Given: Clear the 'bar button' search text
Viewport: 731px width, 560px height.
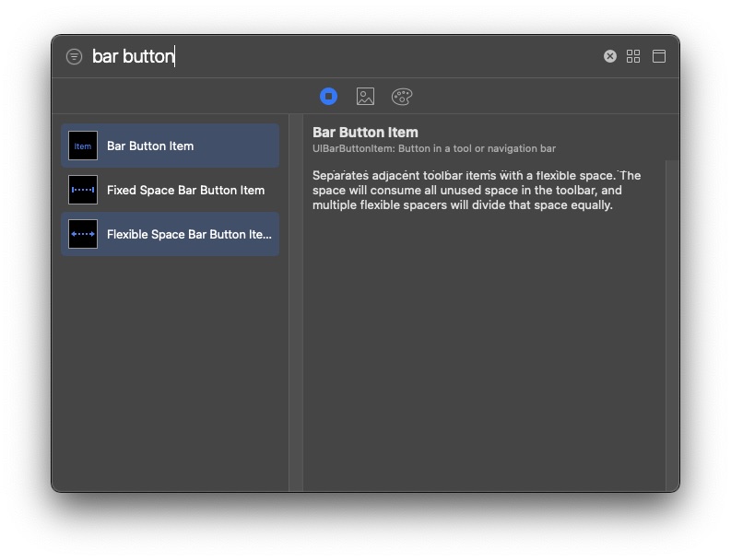Looking at the screenshot, I should coord(610,56).
